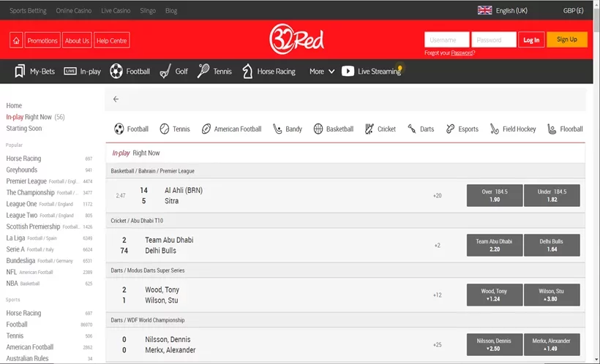600x364 pixels.
Task: Choose Esports icon in filter row
Action: [x=451, y=129]
